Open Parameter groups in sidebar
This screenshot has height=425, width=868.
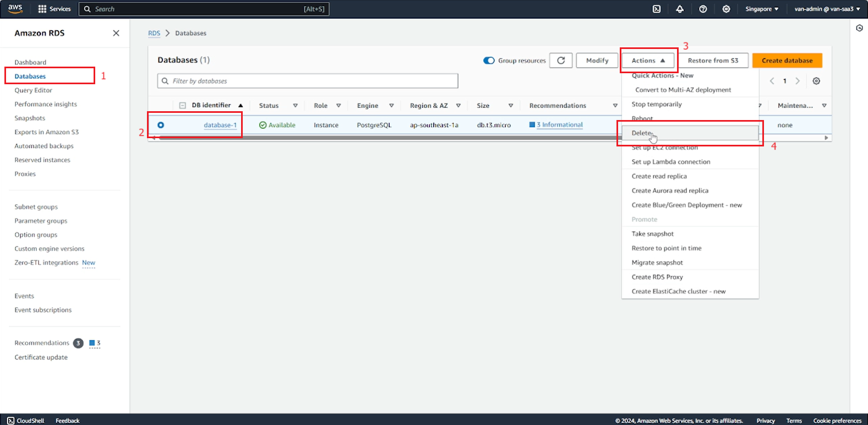(x=41, y=221)
